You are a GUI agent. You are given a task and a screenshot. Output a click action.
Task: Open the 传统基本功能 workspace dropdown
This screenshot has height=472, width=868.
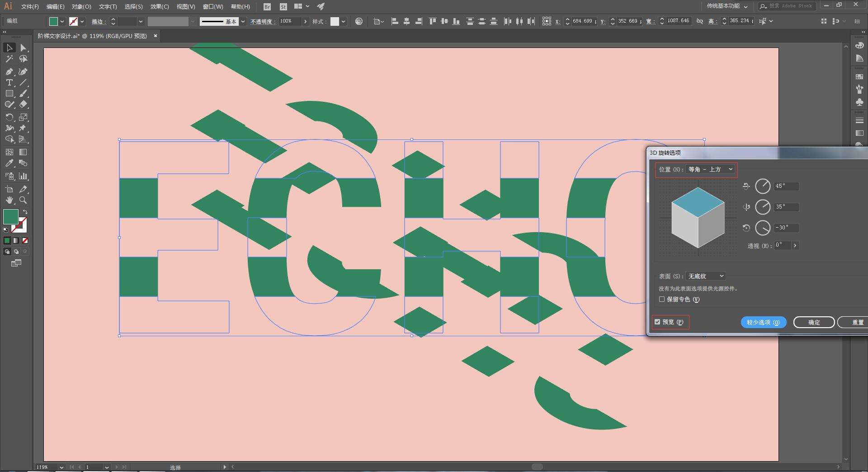pyautogui.click(x=727, y=6)
